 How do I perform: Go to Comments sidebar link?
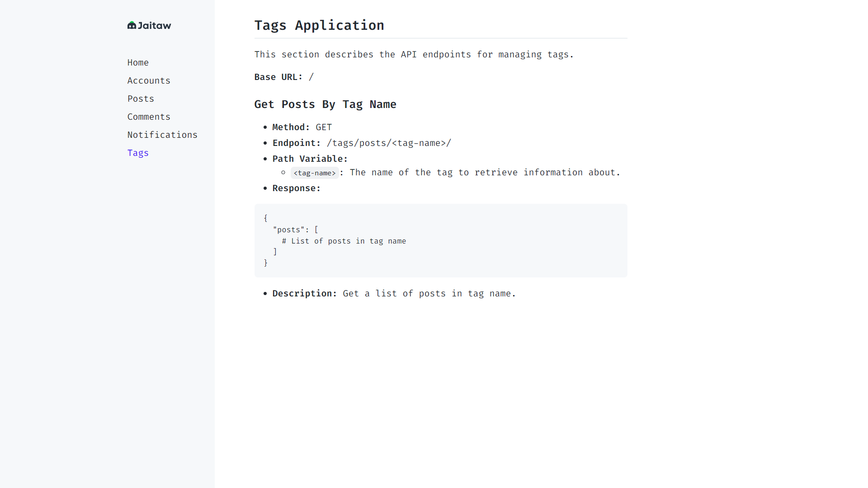coord(149,117)
